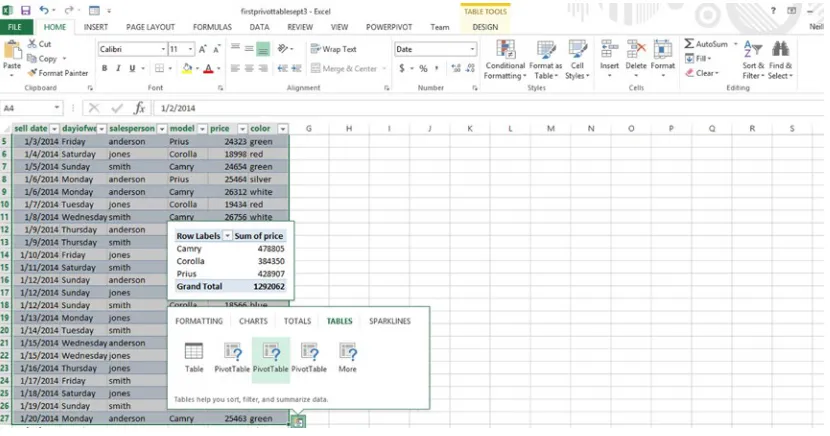Paste clipboard contents
The width and height of the screenshot is (830, 436).
(12, 57)
